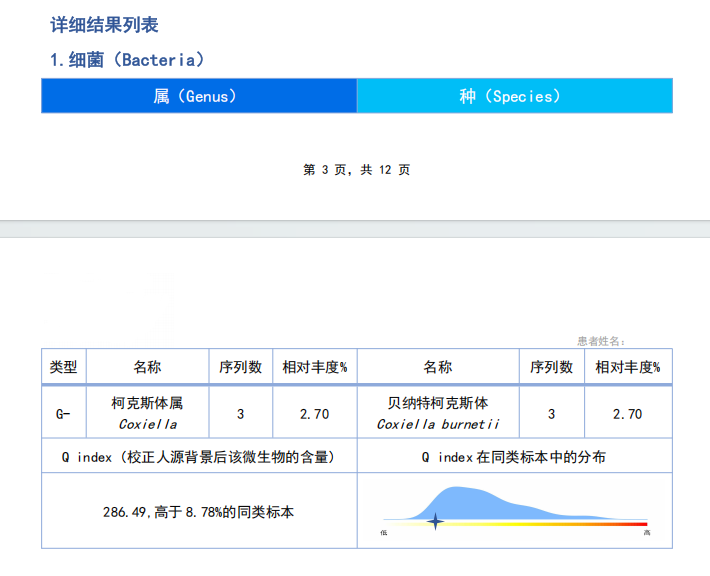The width and height of the screenshot is (710, 576).
Task: Click the genus sequence count 3
Action: tap(240, 414)
